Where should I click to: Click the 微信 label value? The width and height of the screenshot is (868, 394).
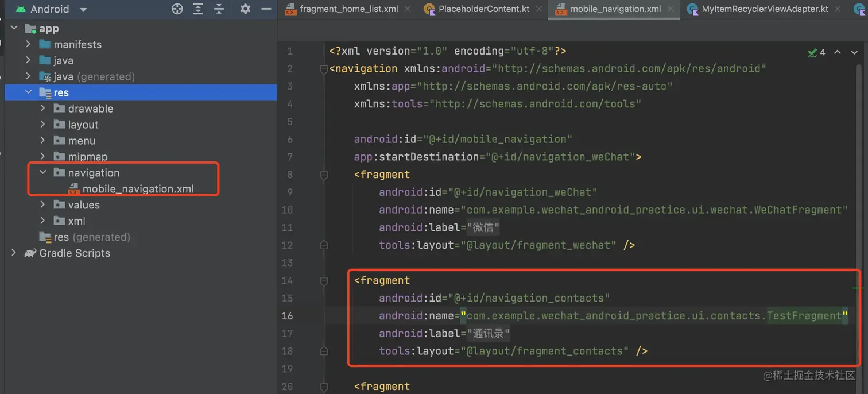[x=483, y=227]
